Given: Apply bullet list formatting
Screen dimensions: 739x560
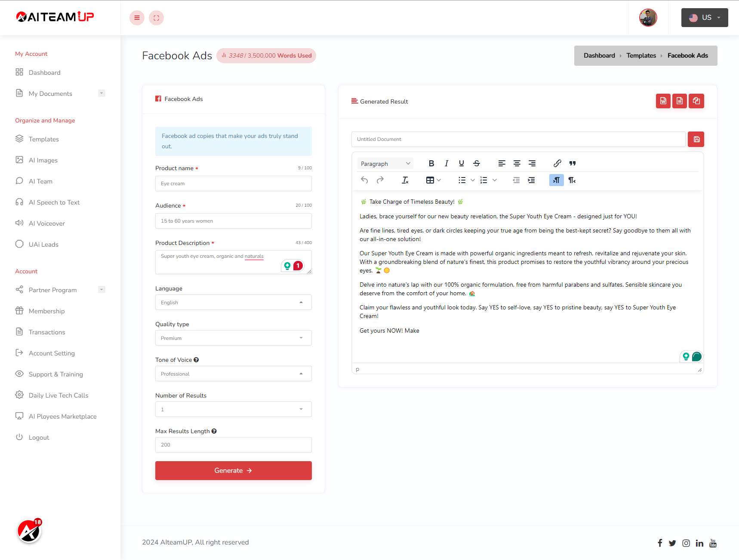Looking at the screenshot, I should click(x=462, y=180).
